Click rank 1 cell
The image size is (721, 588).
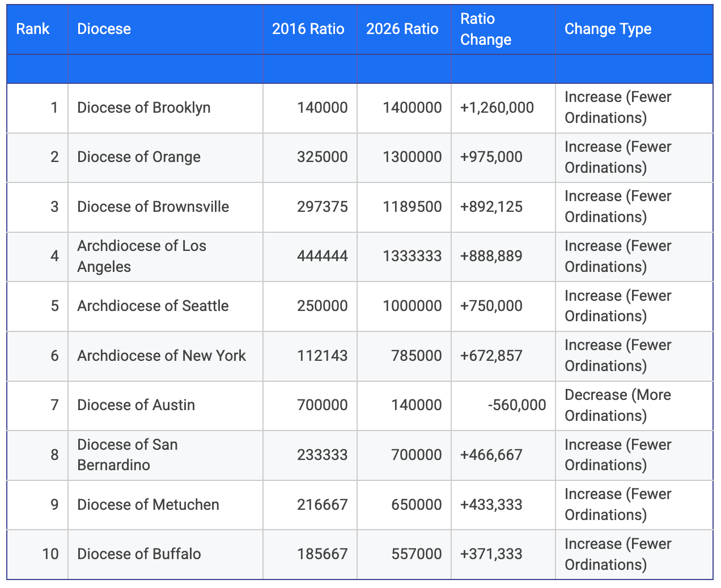click(x=37, y=108)
